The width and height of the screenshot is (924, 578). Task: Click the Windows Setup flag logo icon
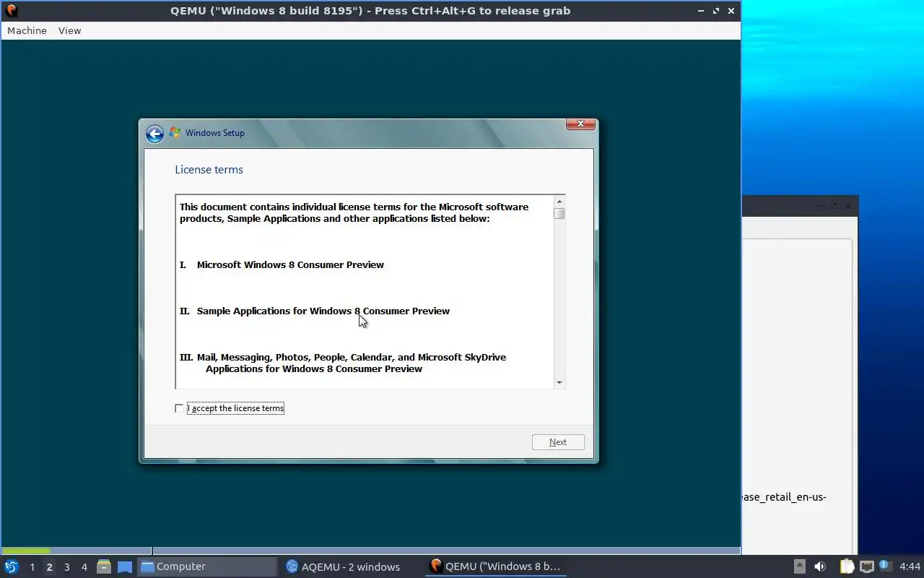point(175,133)
